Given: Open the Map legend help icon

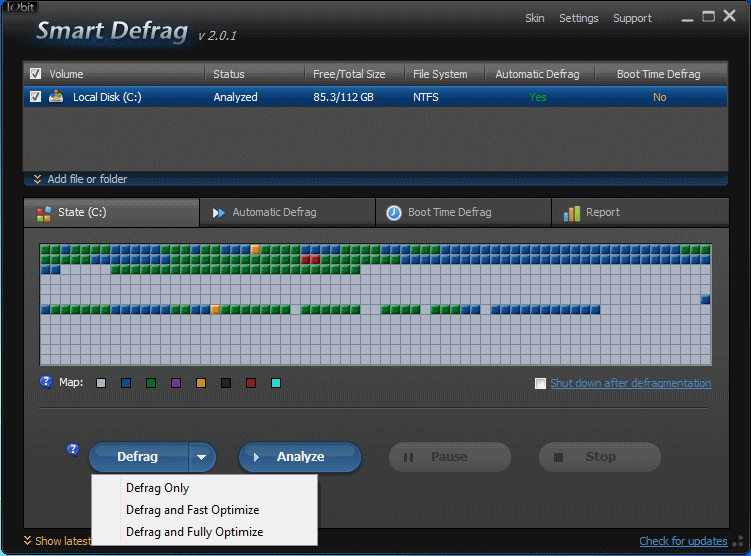Looking at the screenshot, I should 46,382.
